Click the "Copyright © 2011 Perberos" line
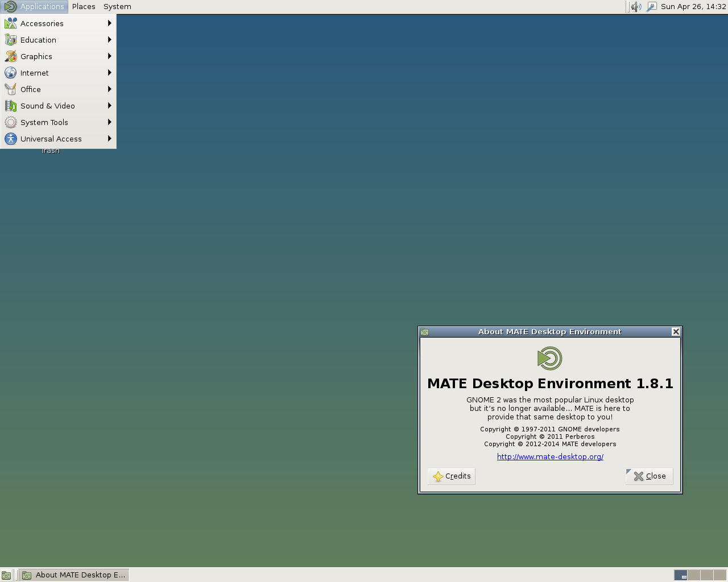This screenshot has height=582, width=728. pyautogui.click(x=550, y=436)
